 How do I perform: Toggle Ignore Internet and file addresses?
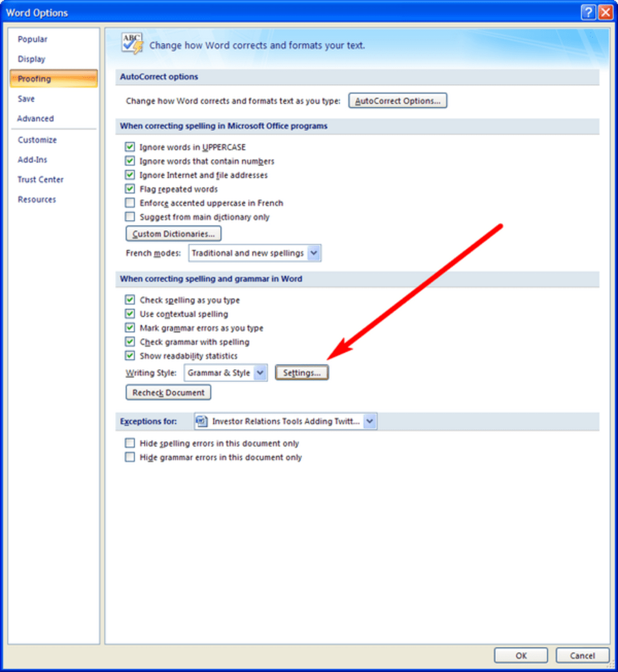[x=130, y=175]
